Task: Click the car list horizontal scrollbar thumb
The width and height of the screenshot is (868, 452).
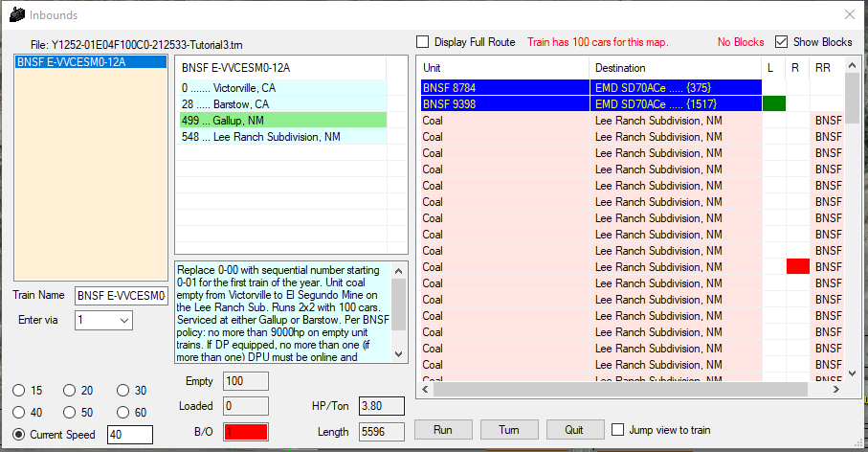Action: tap(620, 390)
